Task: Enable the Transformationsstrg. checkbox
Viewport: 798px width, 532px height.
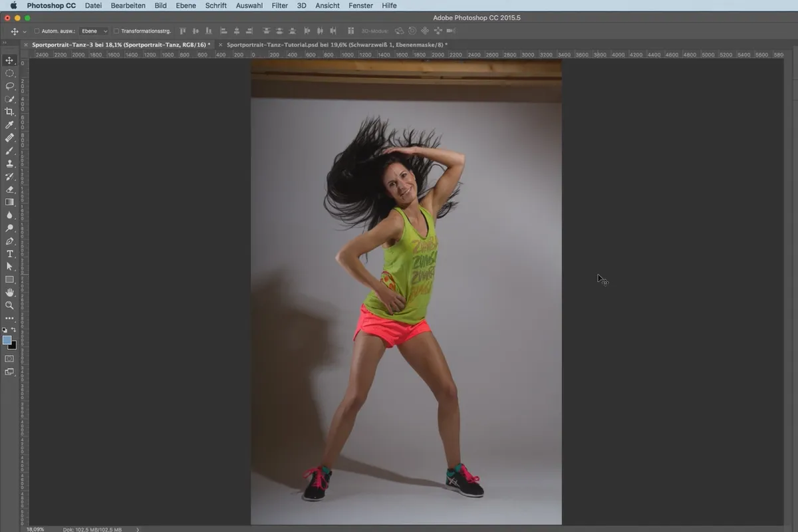Action: pyautogui.click(x=116, y=31)
